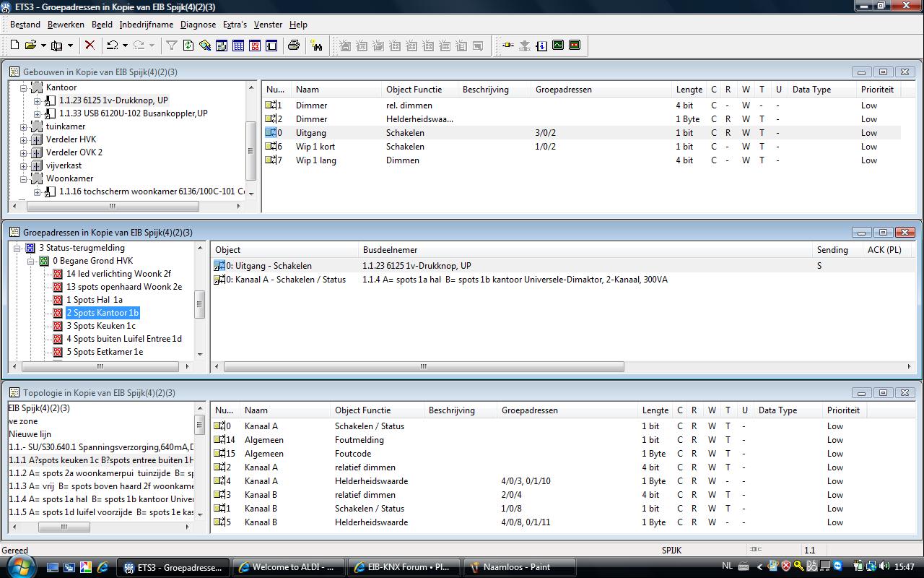Select 1.1.33 USB Busankoppler device
The height and width of the screenshot is (578, 924).
133,113
